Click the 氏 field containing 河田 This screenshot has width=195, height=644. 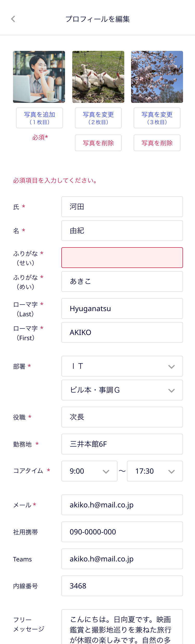[122, 207]
